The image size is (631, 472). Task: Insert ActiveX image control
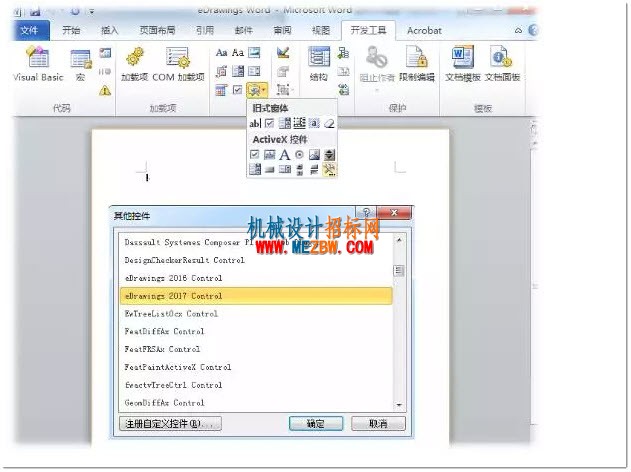tap(314, 155)
